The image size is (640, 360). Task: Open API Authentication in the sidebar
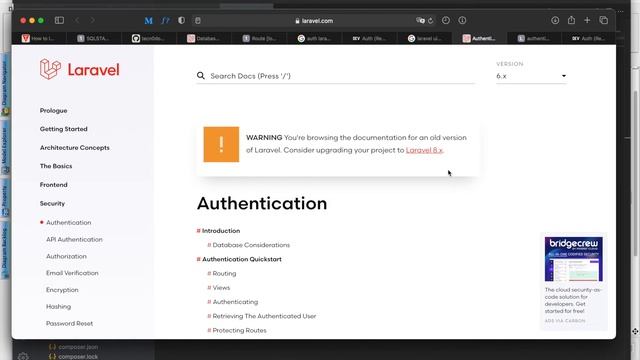pos(74,240)
